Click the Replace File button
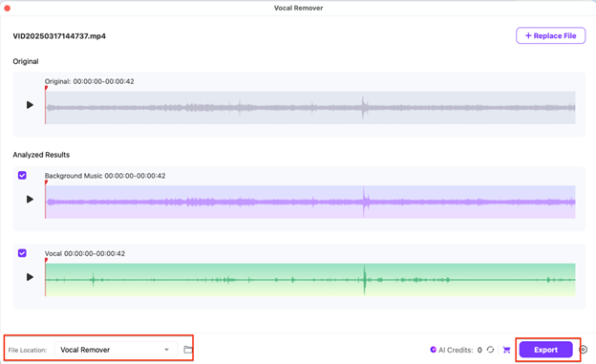 pos(550,35)
